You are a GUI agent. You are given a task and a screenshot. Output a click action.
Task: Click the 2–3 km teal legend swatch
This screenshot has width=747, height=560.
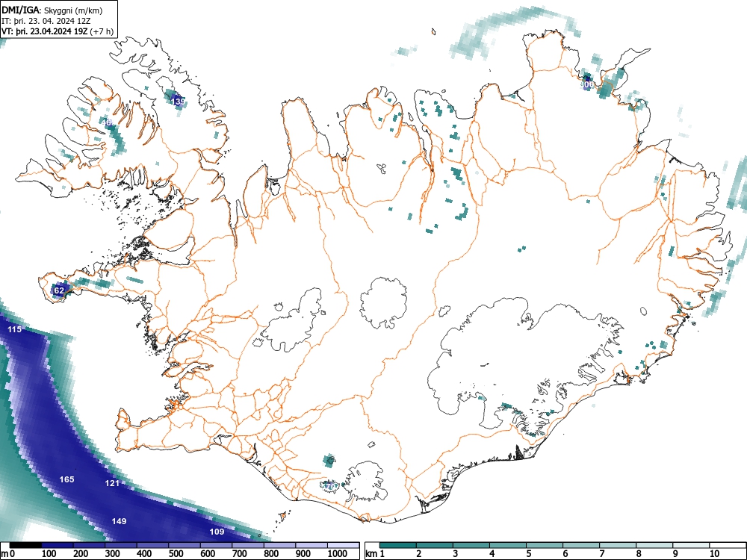click(x=435, y=545)
